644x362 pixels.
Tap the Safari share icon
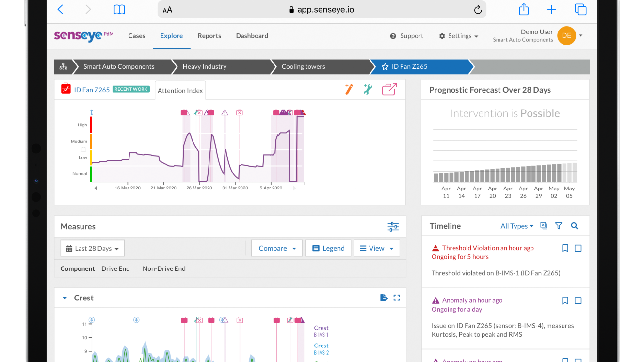click(x=524, y=9)
